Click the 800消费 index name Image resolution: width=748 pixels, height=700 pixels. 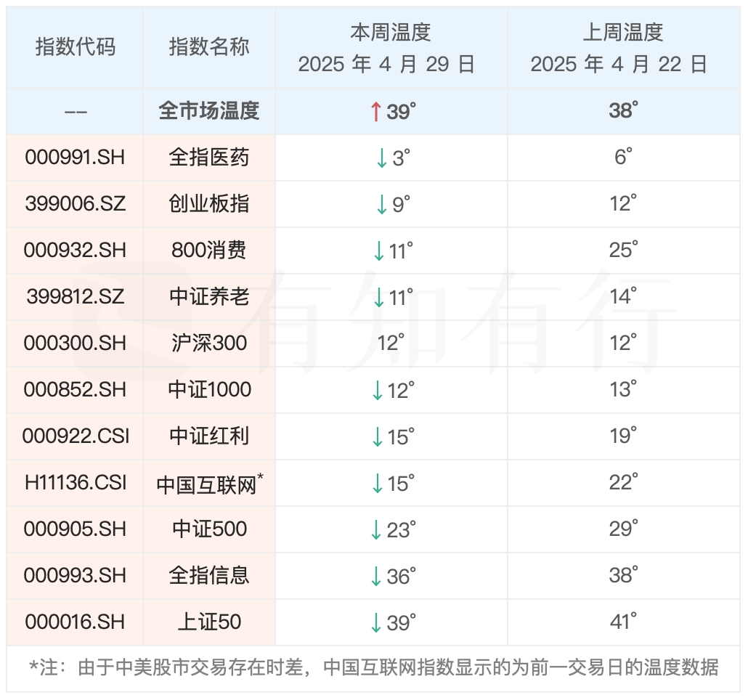point(209,251)
